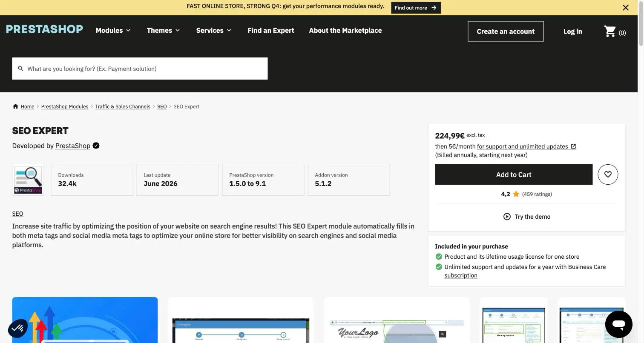This screenshot has height=343, width=644.
Task: Open the blue arrows preview thumbnail
Action: [85, 320]
